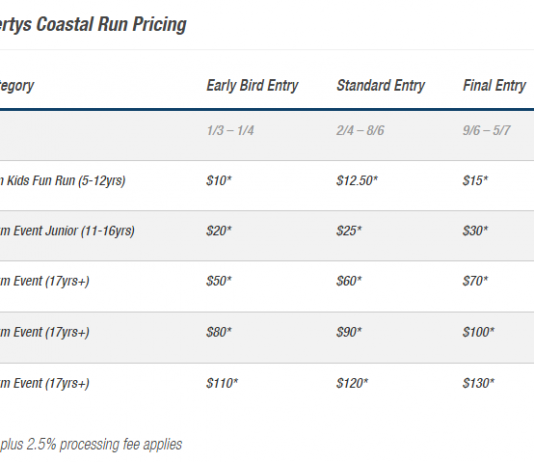Click the $130* final entry price
This screenshot has width=534, height=462.
[478, 383]
